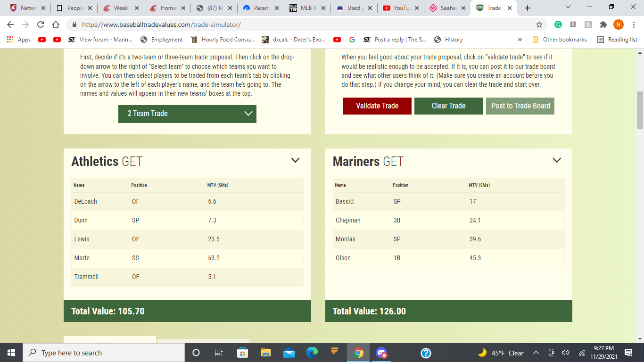Click the Validate Trade button
The width and height of the screenshot is (644, 362).
377,106
